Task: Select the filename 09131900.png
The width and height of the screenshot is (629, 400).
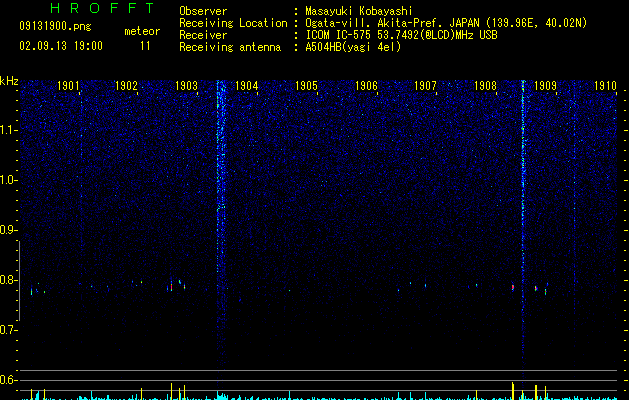Action: coord(55,27)
